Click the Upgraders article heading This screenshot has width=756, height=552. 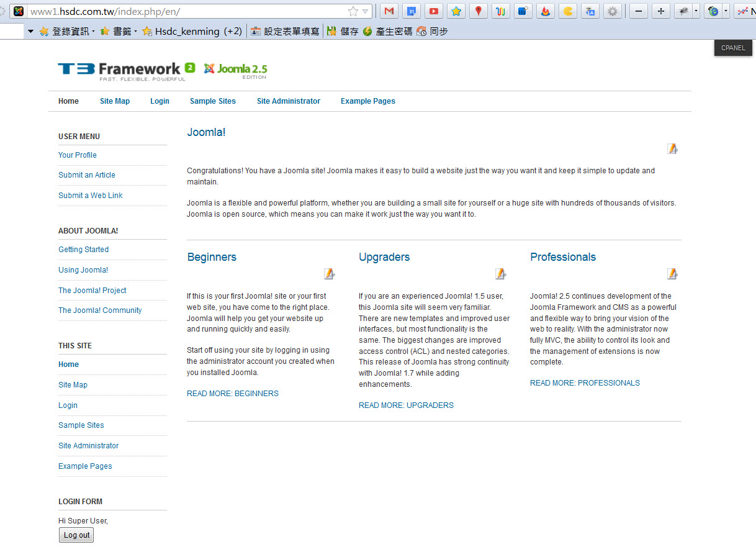[384, 257]
